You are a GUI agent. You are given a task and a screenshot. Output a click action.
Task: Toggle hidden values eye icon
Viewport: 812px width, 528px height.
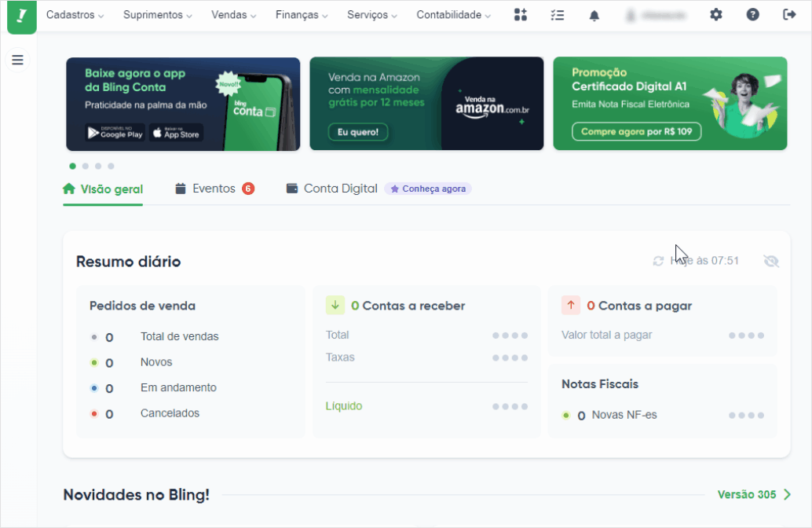click(x=771, y=261)
